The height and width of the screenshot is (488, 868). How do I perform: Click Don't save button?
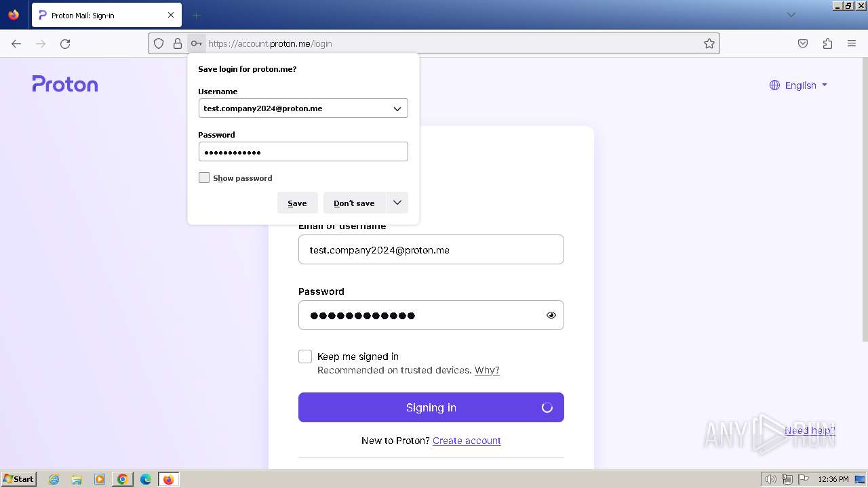pyautogui.click(x=354, y=203)
